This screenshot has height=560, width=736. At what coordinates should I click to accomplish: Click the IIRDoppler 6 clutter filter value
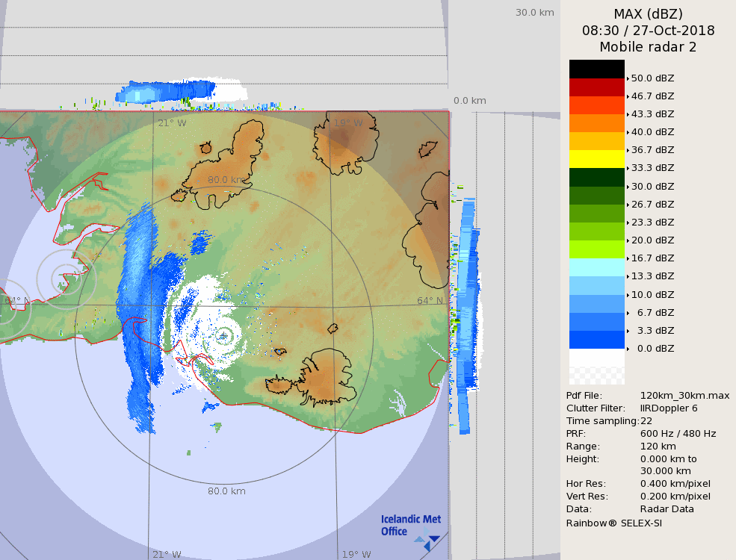click(669, 408)
